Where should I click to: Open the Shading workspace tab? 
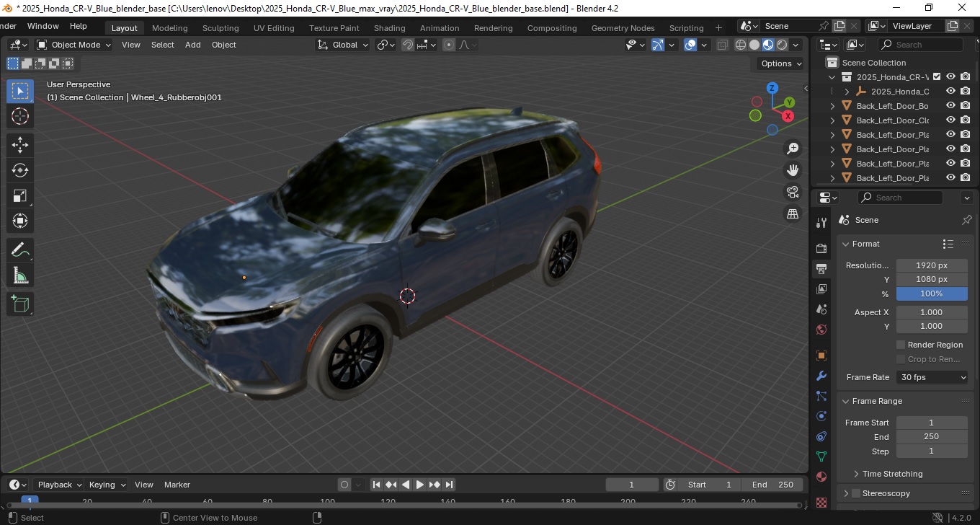[x=389, y=28]
